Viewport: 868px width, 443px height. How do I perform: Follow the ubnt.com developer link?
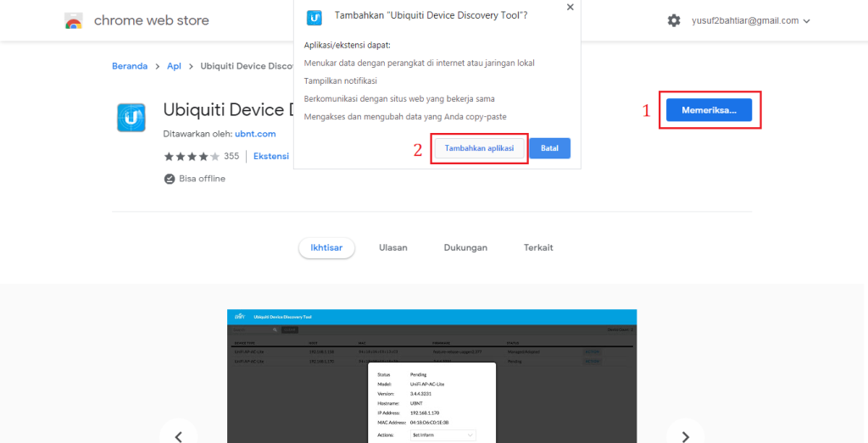(x=255, y=134)
